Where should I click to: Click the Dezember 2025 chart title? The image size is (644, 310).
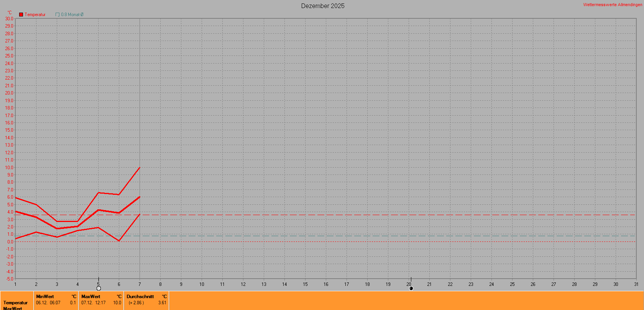coord(322,6)
